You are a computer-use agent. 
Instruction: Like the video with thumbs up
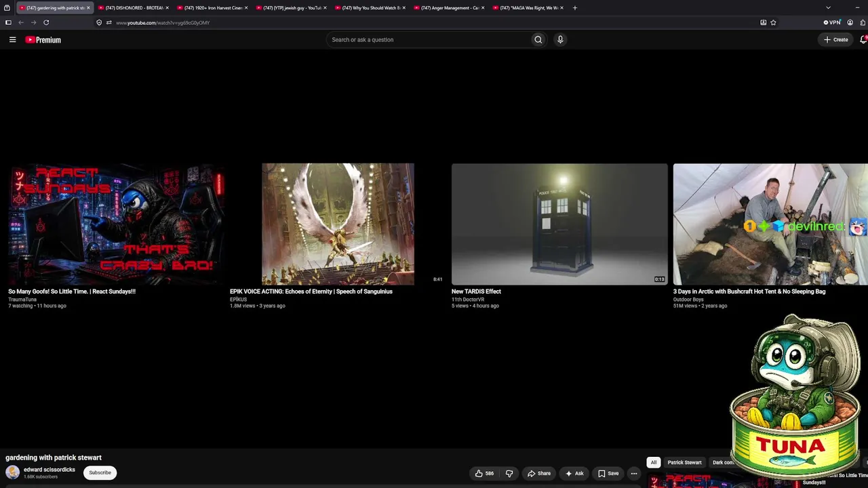click(485, 473)
